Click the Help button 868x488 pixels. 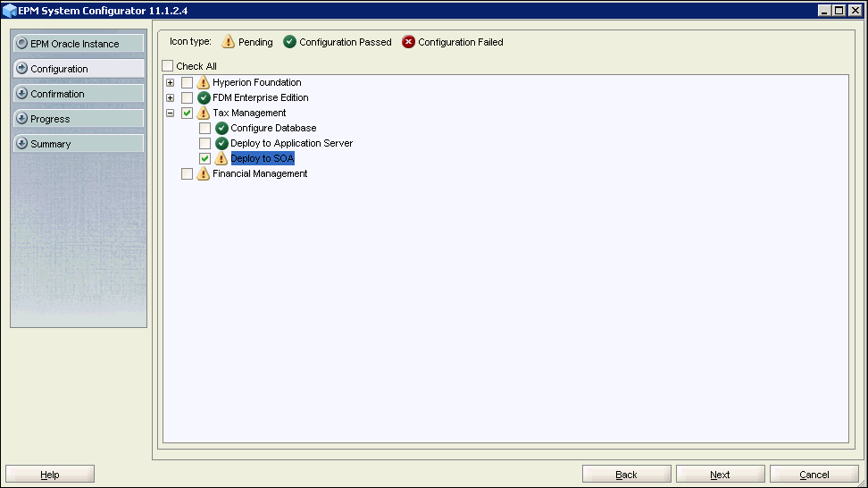pos(50,475)
